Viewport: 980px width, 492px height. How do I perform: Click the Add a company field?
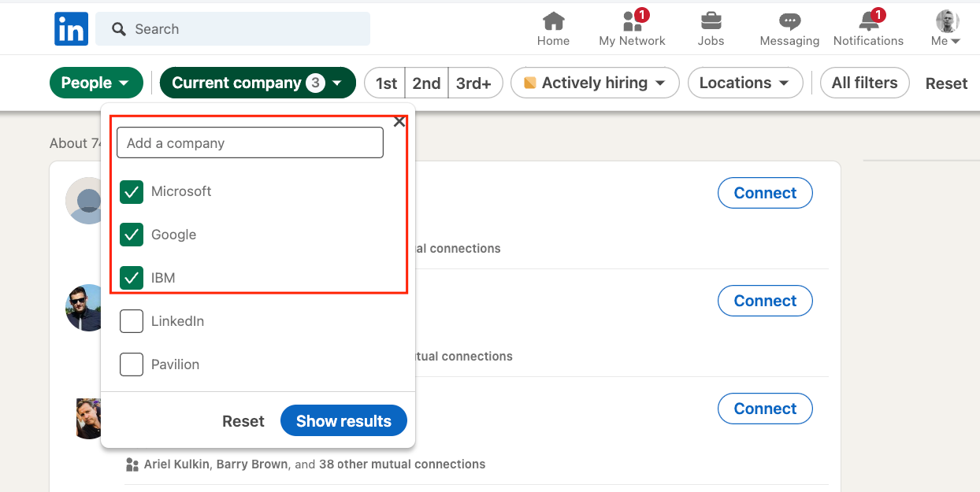[250, 143]
